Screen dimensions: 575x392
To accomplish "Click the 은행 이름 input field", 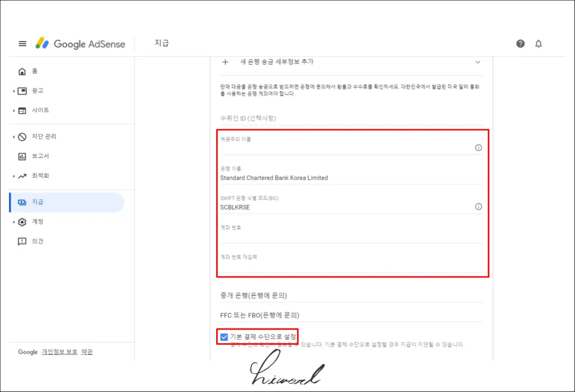I will tap(350, 177).
